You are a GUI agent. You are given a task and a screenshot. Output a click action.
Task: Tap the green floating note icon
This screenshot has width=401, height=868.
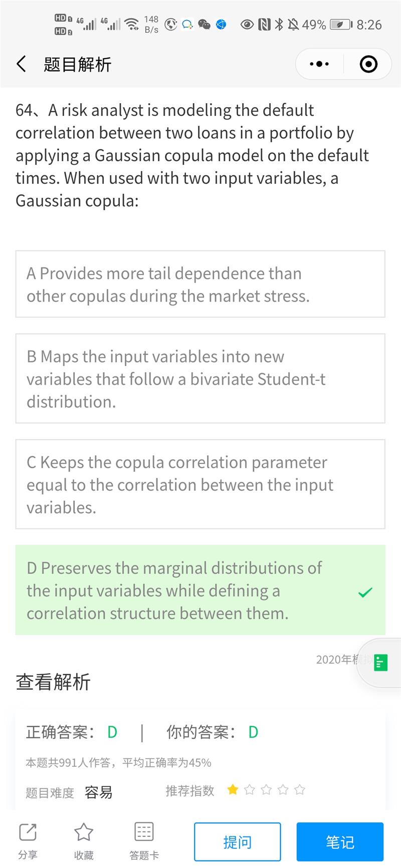pos(381,663)
